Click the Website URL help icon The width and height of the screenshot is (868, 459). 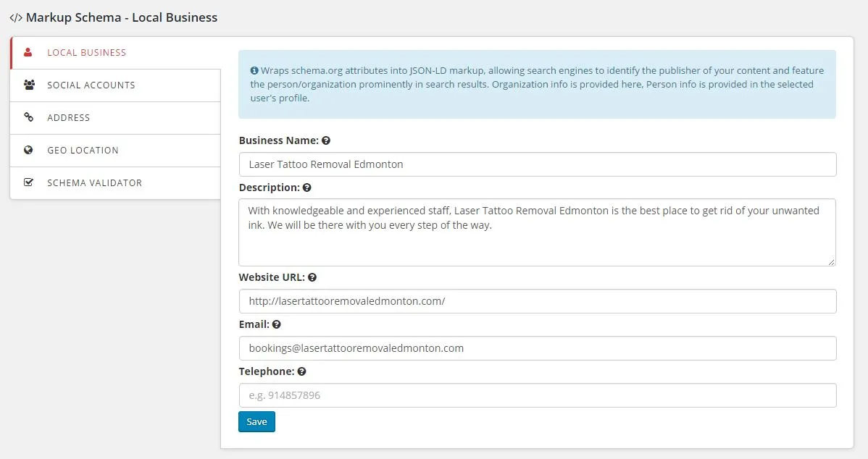(312, 277)
